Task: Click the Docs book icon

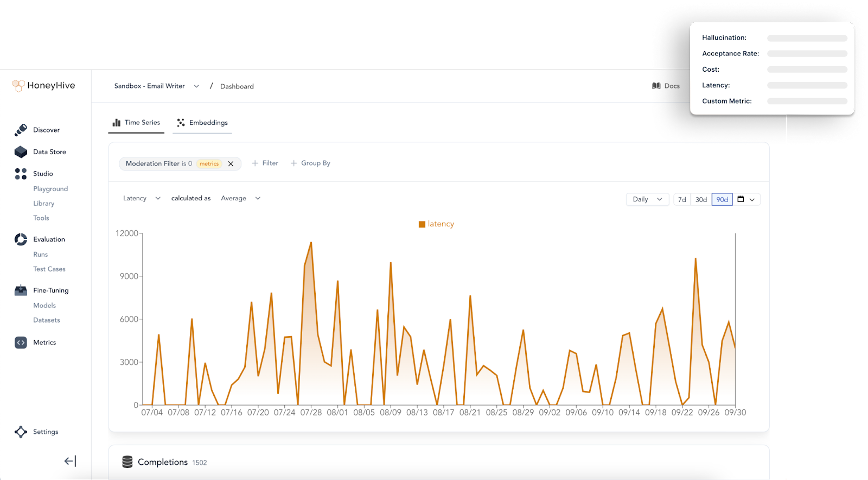Action: pos(656,86)
